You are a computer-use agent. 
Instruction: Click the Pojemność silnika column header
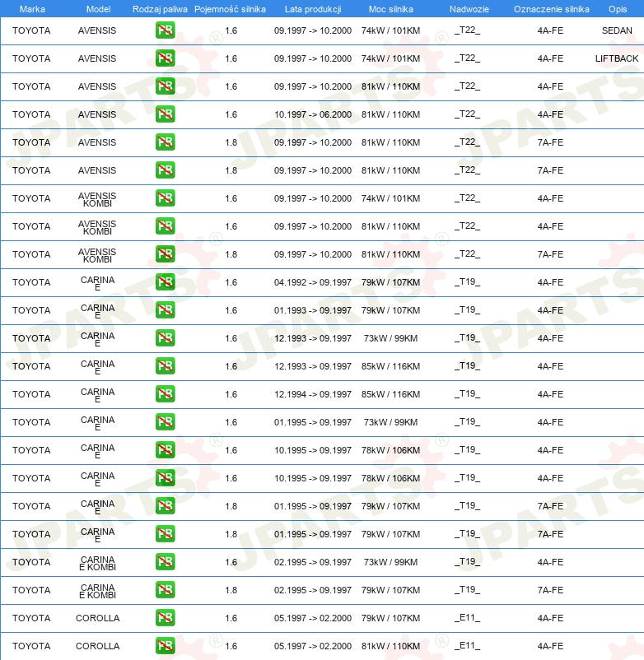pos(230,9)
